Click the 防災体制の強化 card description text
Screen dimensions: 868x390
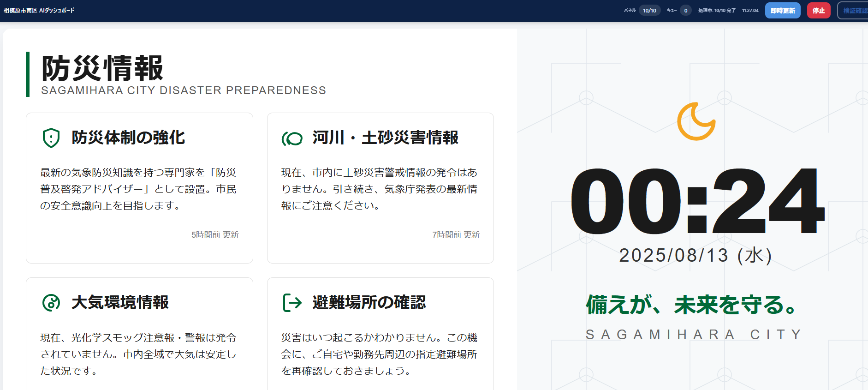(x=138, y=189)
